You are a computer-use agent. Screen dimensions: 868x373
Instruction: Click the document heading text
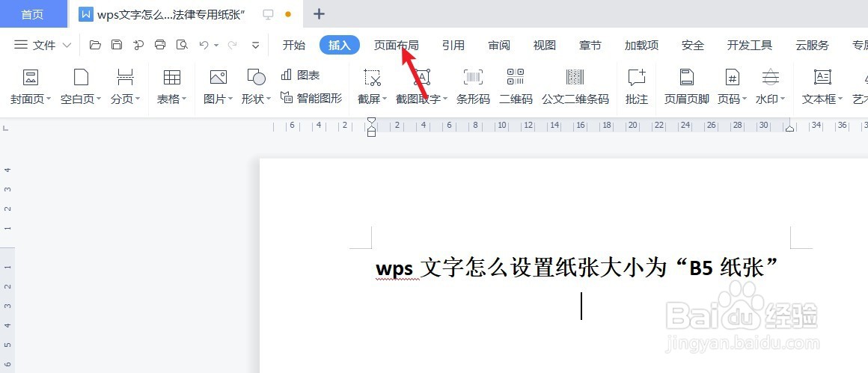coord(578,268)
